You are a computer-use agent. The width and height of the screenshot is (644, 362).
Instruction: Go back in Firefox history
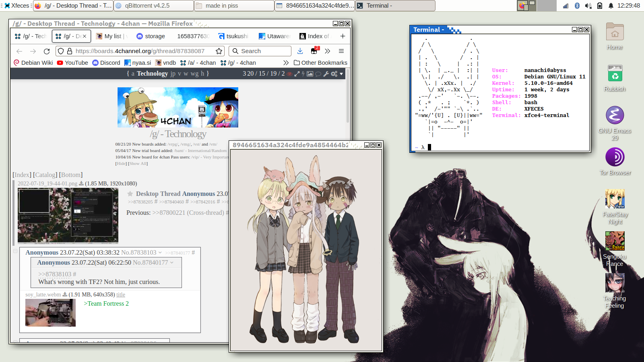[19, 51]
